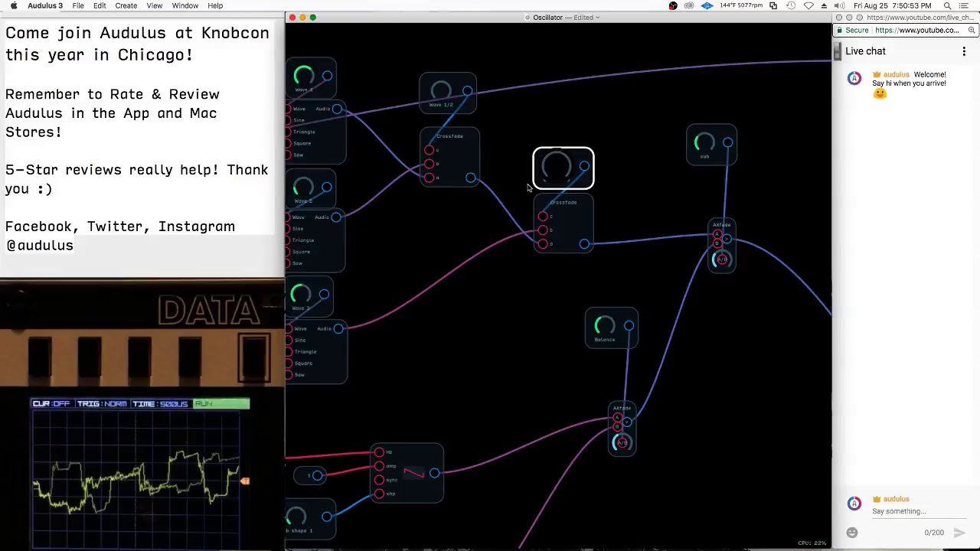Click the Wave 2 knob

(x=303, y=187)
